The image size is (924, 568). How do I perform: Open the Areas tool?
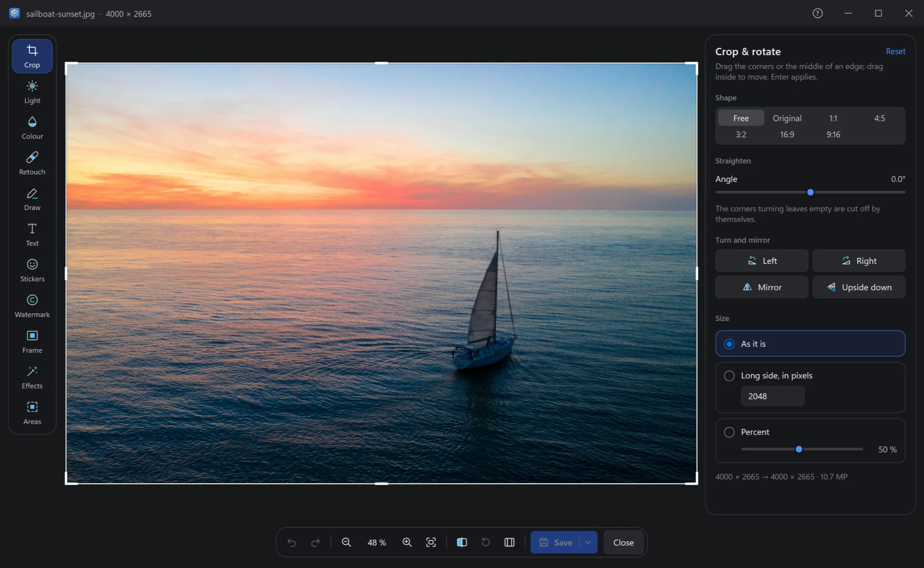pos(32,413)
